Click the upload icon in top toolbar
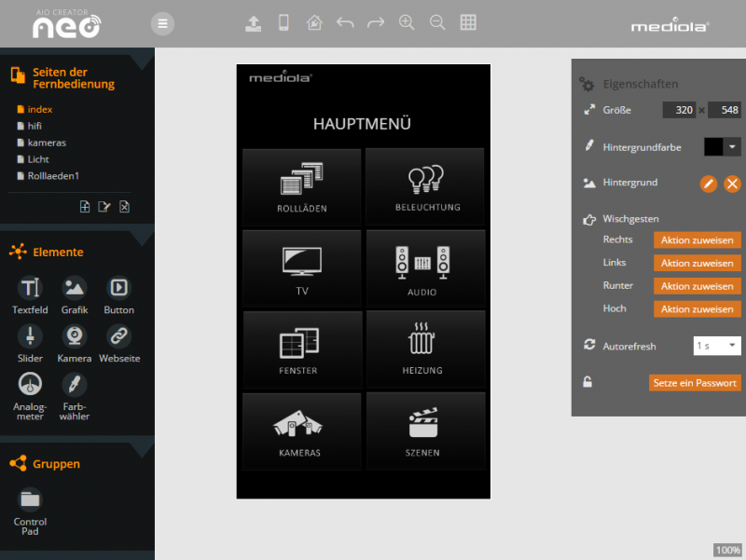This screenshot has height=560, width=746. tap(253, 23)
